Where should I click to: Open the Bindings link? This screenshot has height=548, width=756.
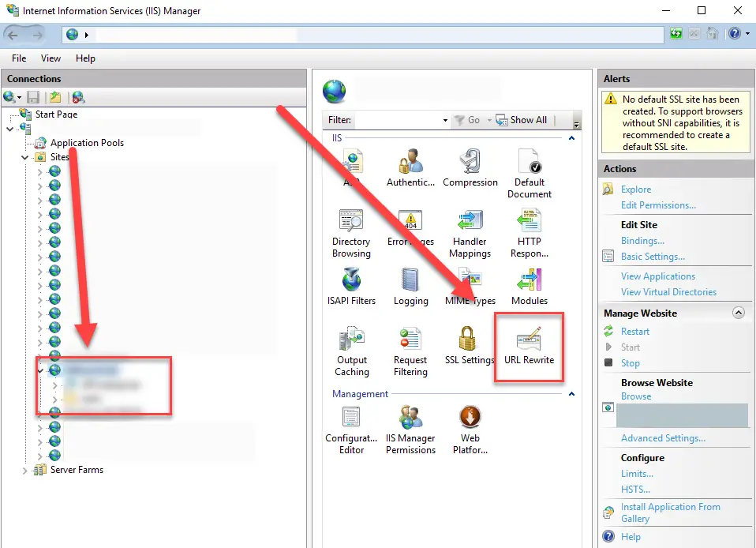pyautogui.click(x=642, y=241)
